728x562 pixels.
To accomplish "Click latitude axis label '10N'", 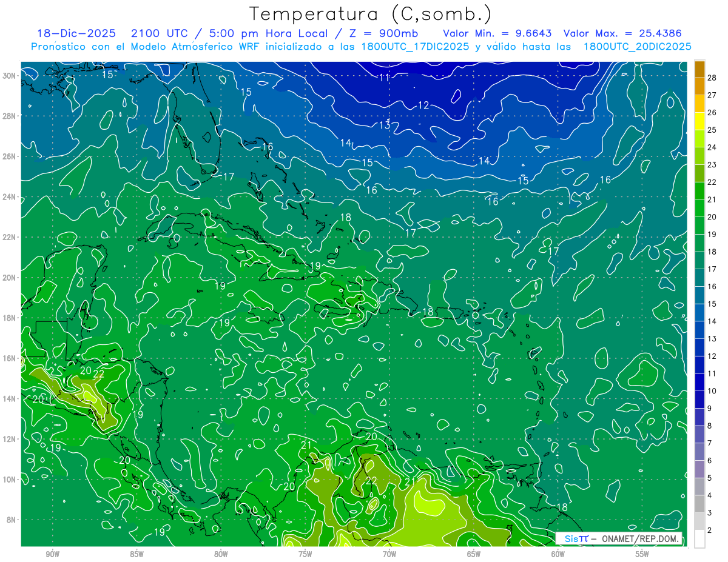I will (9, 480).
